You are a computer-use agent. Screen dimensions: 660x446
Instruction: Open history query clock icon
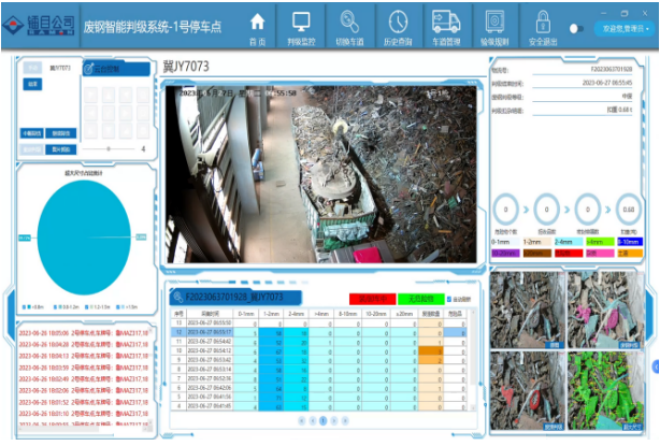click(398, 23)
